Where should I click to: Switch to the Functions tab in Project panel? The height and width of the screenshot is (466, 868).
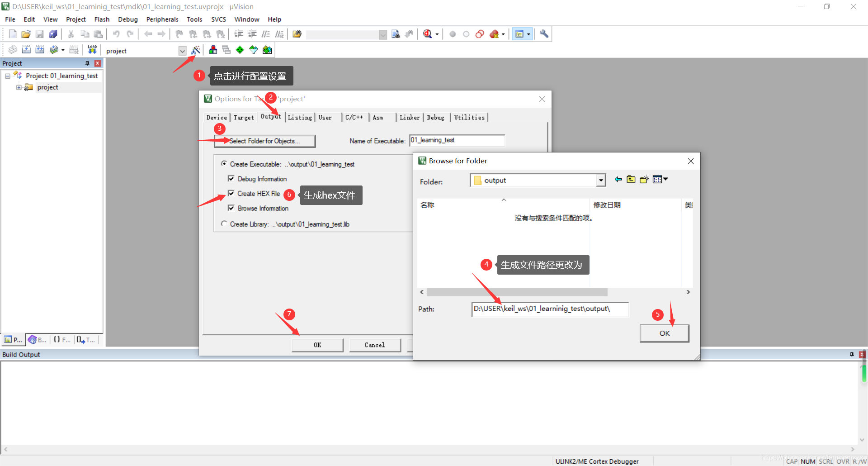61,340
